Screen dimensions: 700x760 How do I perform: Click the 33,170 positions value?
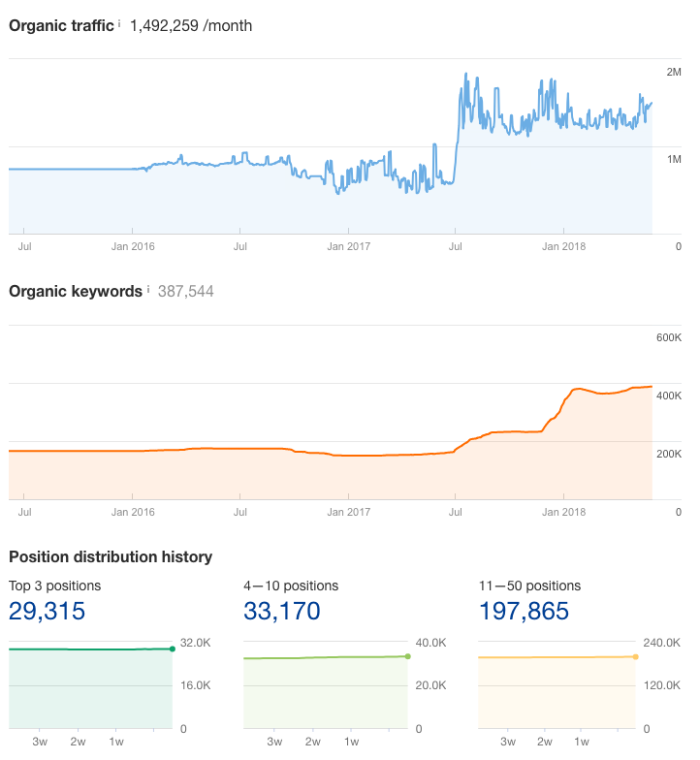(281, 611)
